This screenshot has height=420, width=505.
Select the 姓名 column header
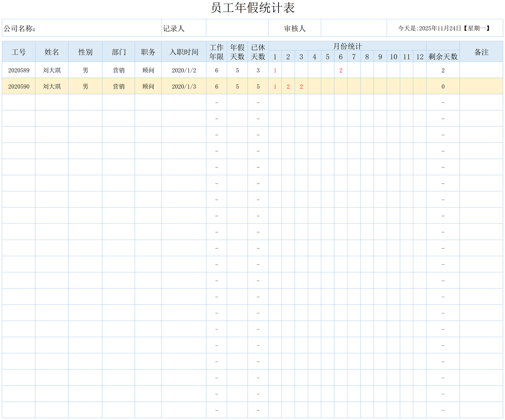click(x=52, y=52)
